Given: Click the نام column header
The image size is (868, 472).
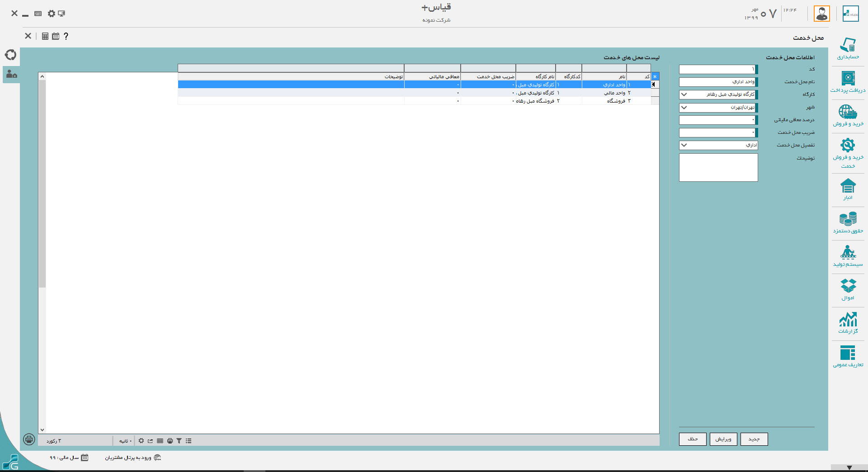Looking at the screenshot, I should click(x=604, y=77).
